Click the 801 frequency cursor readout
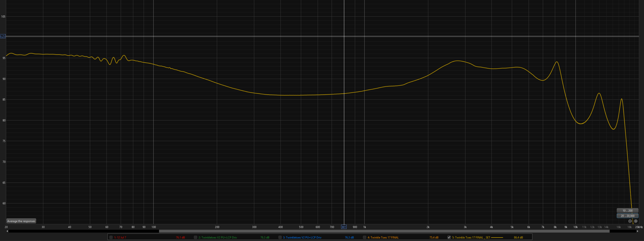 click(344, 227)
